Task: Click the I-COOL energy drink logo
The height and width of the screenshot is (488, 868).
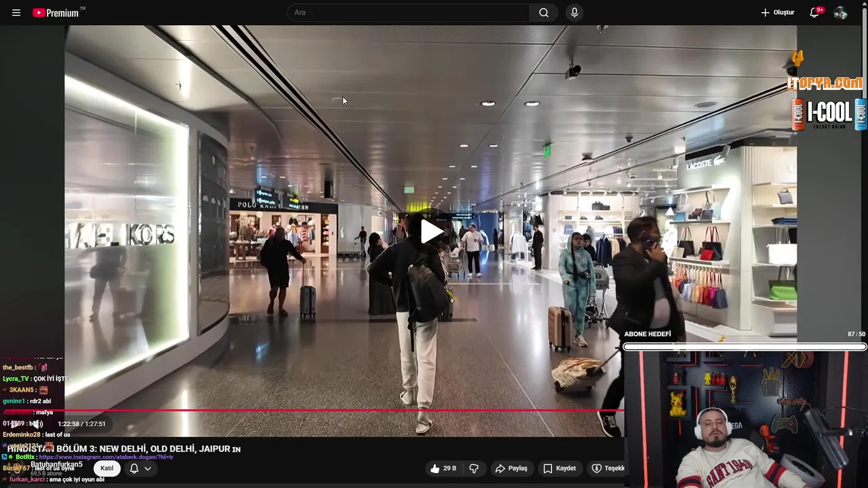Action: [829, 114]
